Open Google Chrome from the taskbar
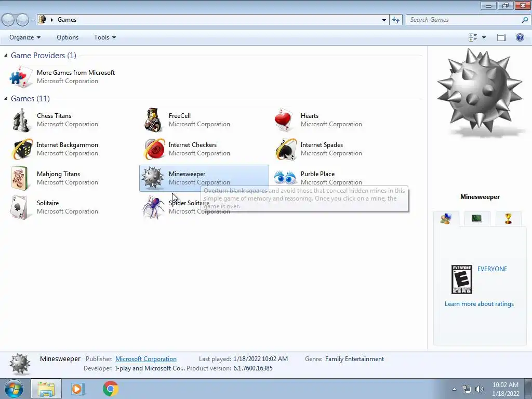Viewport: 532px width, 399px height. (x=111, y=389)
